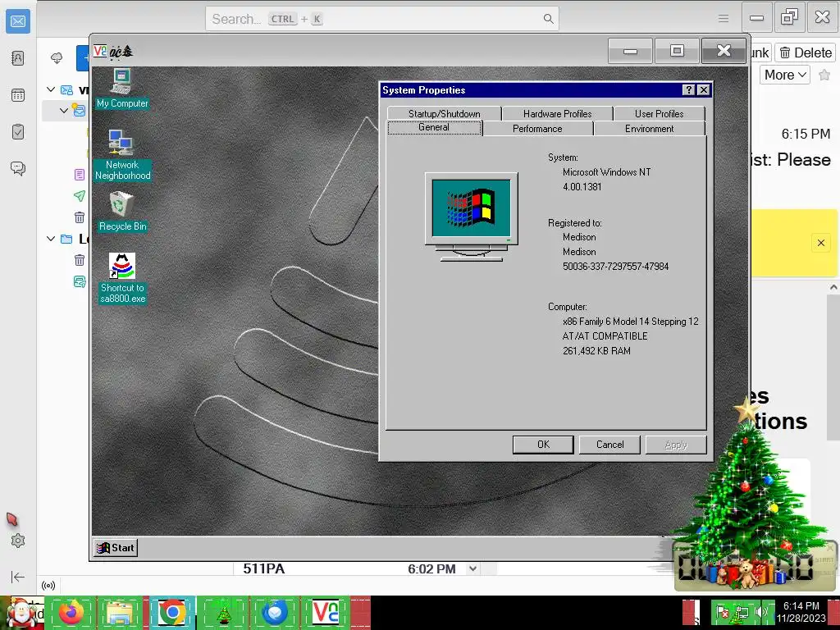Switch to the Environment tab
Image resolution: width=840 pixels, height=630 pixels.
(x=650, y=129)
